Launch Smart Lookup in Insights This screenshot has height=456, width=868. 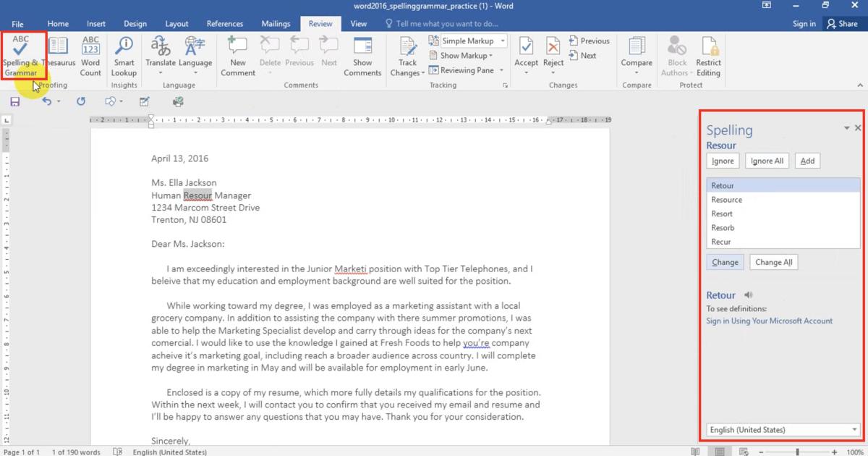point(124,56)
